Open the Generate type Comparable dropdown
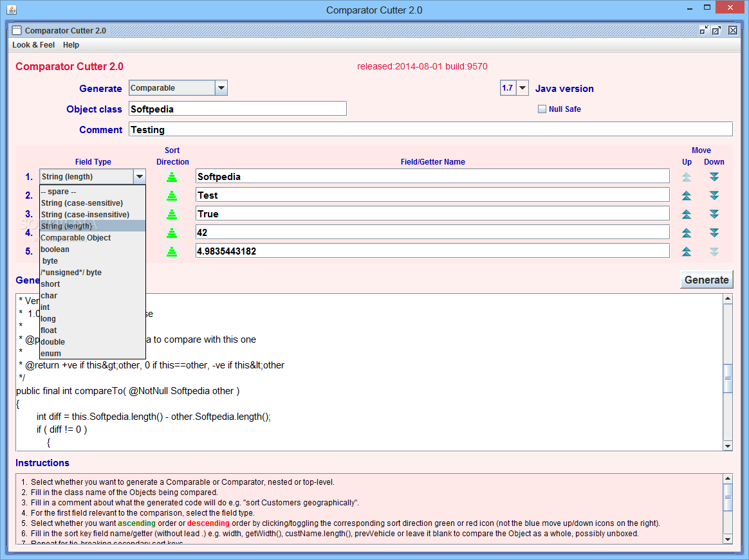This screenshot has width=749, height=560. 221,88
